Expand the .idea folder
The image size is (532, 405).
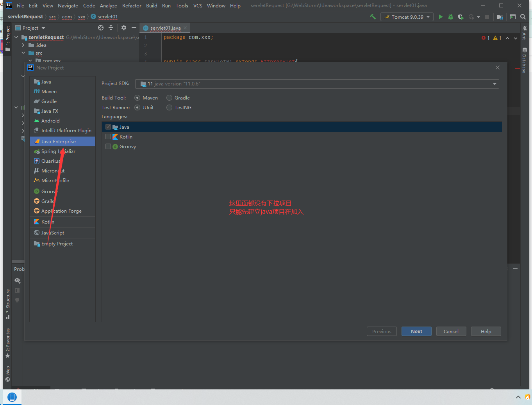point(23,45)
